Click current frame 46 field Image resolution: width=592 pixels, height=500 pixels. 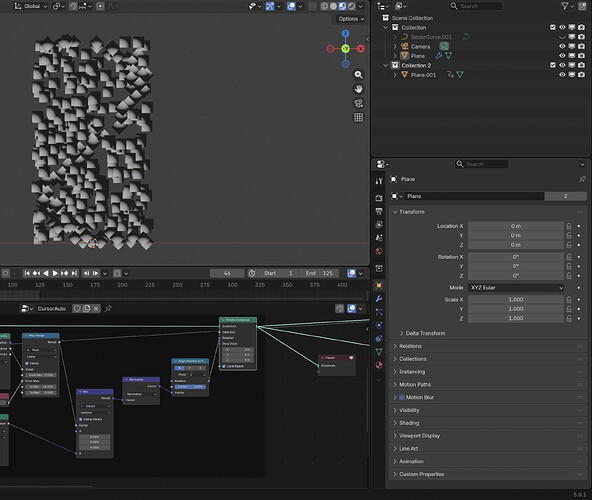coord(227,273)
